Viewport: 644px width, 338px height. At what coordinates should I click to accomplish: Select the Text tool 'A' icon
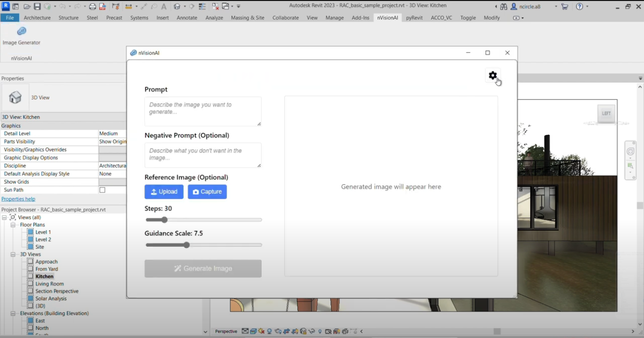pos(164,6)
